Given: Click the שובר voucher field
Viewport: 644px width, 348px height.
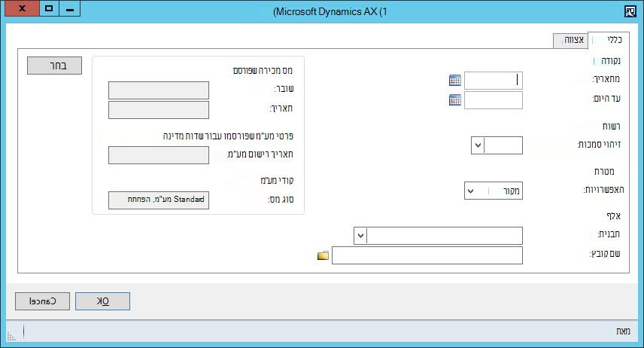Looking at the screenshot, I should (159, 90).
